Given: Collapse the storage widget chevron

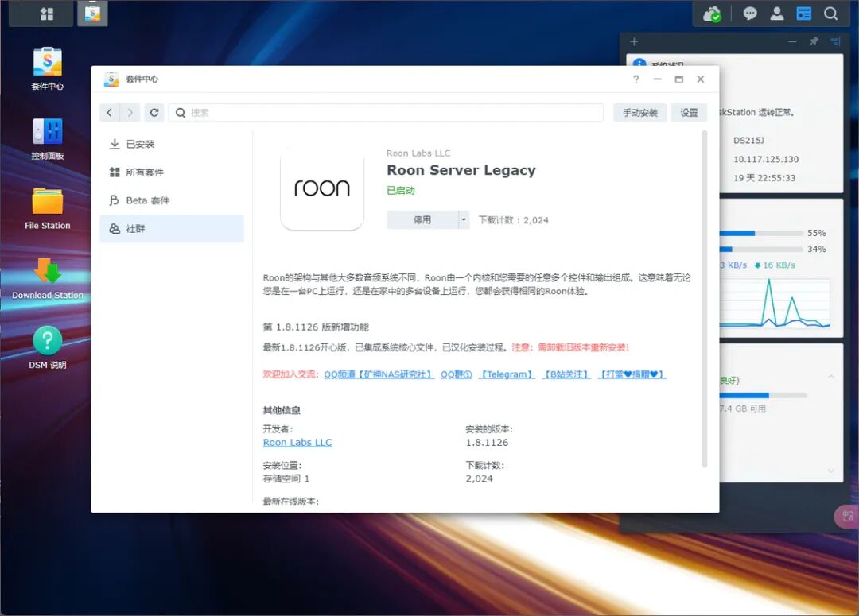Looking at the screenshot, I should point(831,377).
